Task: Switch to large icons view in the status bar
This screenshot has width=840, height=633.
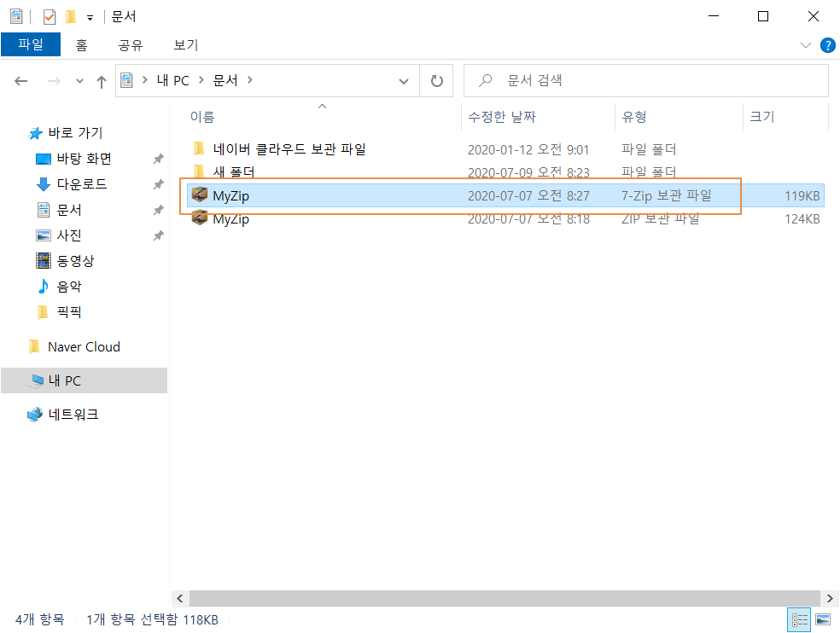Action: pyautogui.click(x=823, y=619)
